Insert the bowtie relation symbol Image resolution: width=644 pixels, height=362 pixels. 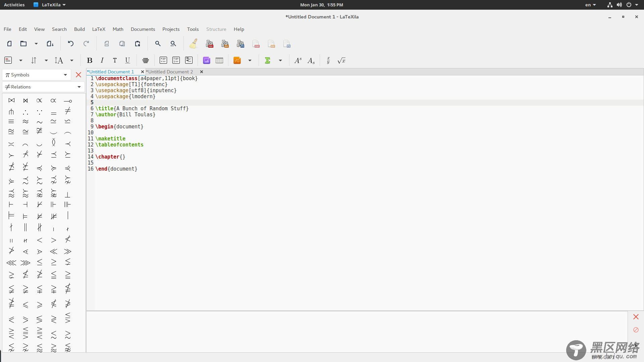coord(11,100)
